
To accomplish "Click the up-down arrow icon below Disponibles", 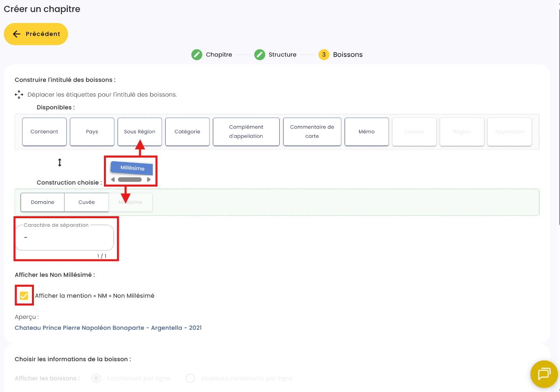I will [59, 162].
